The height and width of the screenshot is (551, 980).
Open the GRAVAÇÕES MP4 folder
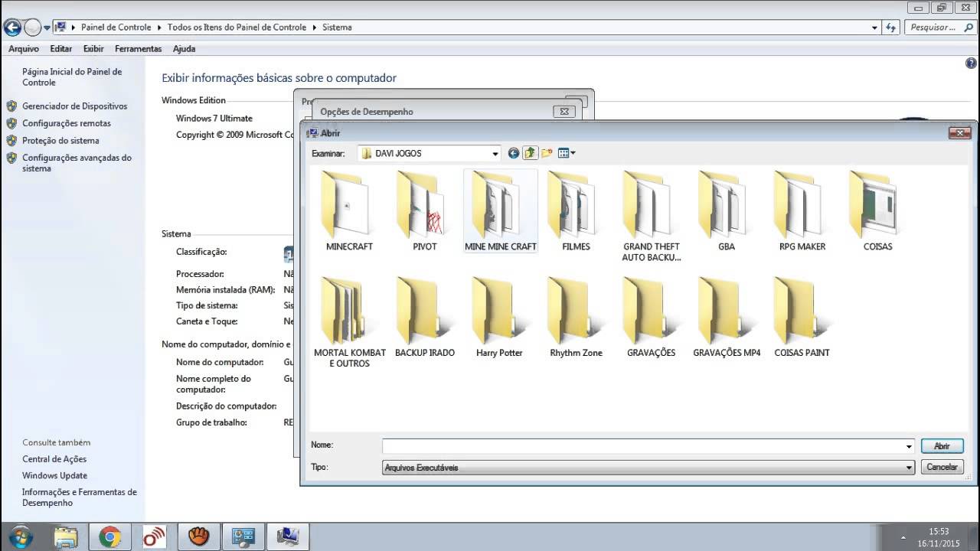[x=727, y=317]
